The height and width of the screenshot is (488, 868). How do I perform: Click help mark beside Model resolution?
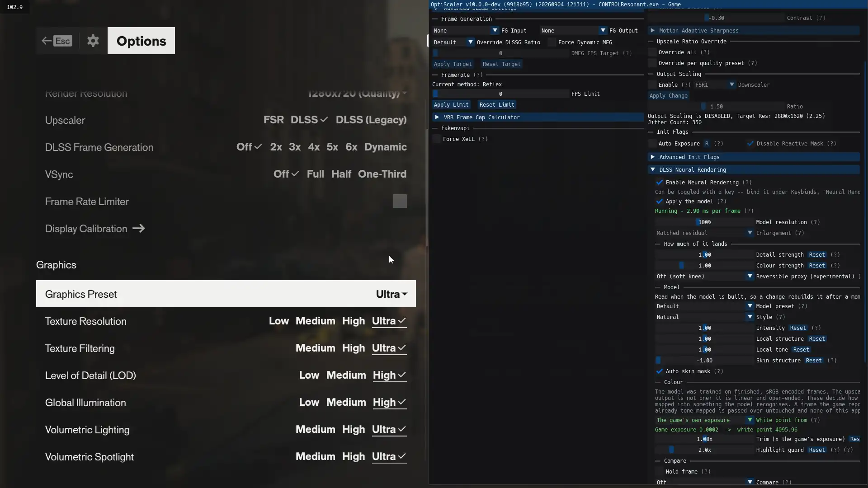[x=815, y=222]
